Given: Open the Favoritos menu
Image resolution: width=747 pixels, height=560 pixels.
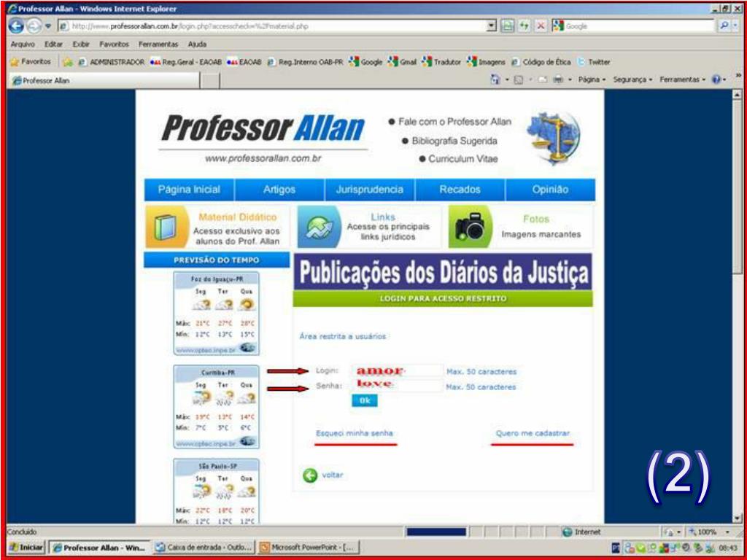Looking at the screenshot, I should 114,44.
